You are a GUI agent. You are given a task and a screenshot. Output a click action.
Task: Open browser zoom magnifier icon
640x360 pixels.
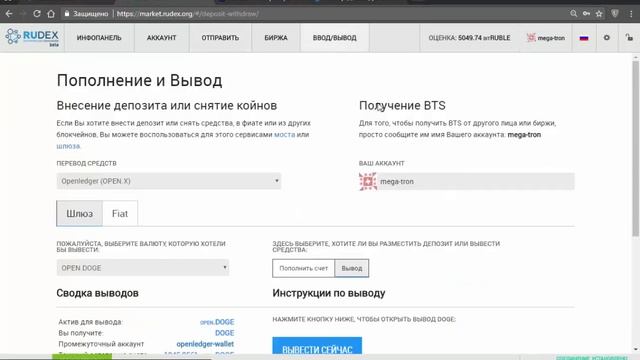click(x=573, y=13)
